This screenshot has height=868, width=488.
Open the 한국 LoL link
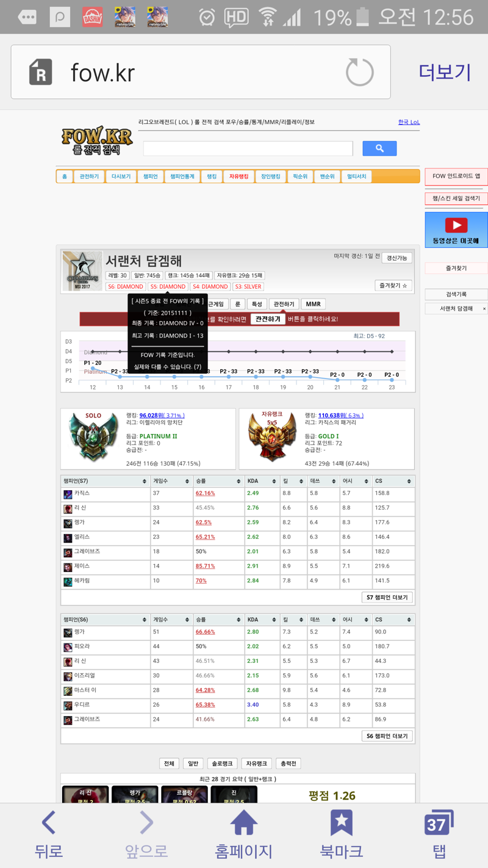pyautogui.click(x=409, y=122)
